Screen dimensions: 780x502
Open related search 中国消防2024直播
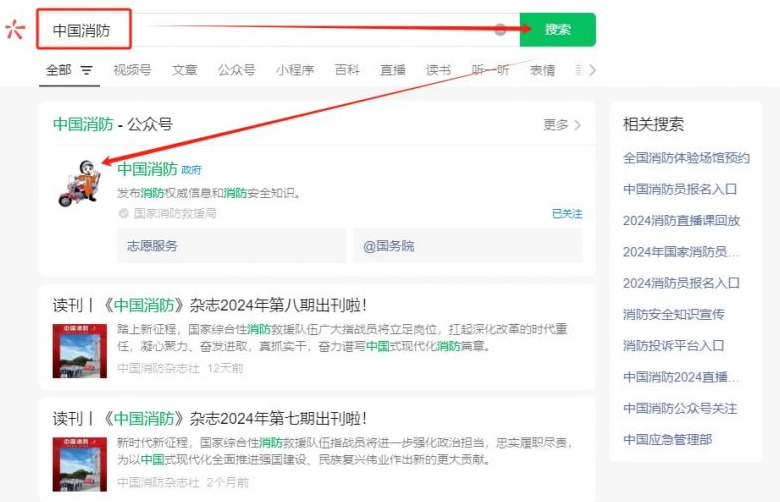[x=681, y=377]
